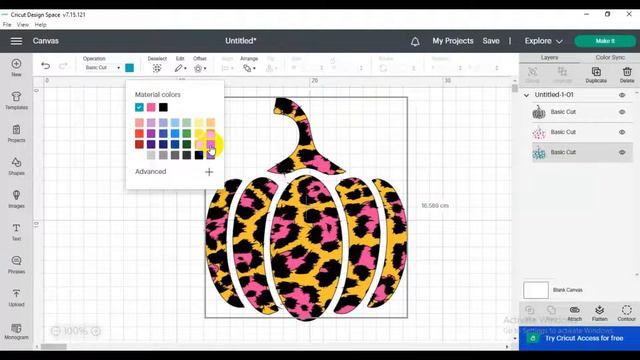Click the Untitled* project title

point(241,41)
